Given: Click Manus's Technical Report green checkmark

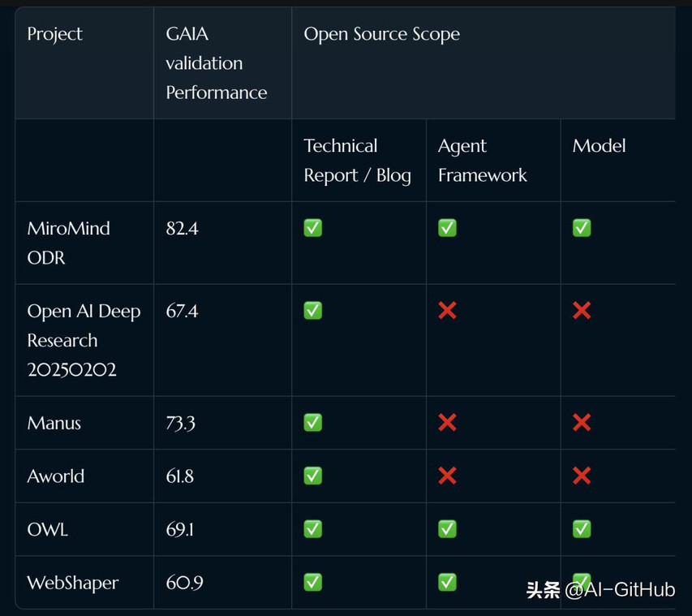Looking at the screenshot, I should coord(312,423).
